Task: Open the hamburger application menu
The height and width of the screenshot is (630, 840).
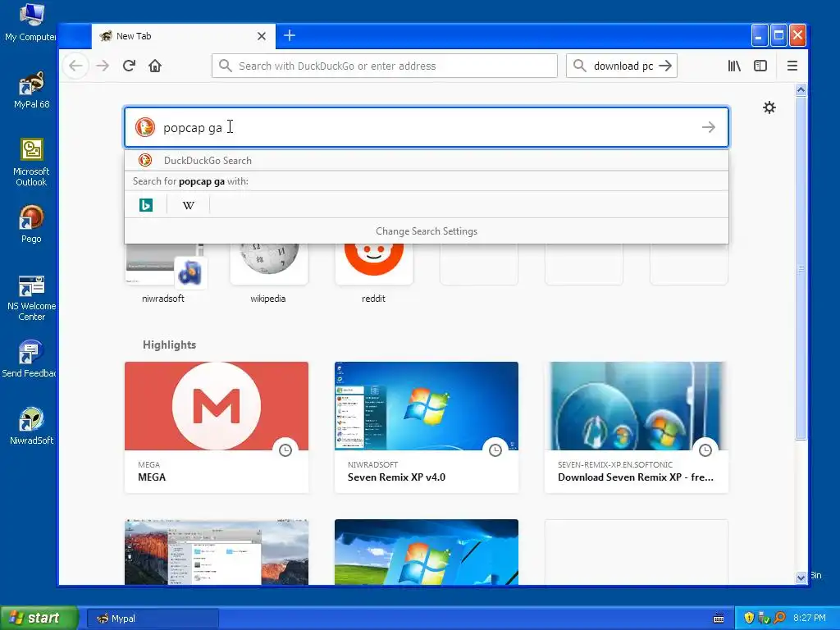Action: click(x=792, y=66)
